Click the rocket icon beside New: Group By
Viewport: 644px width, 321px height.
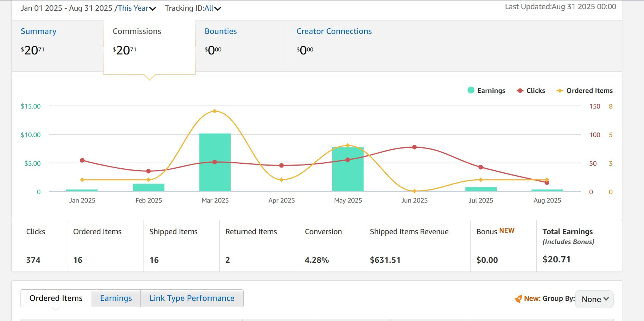[x=518, y=299]
